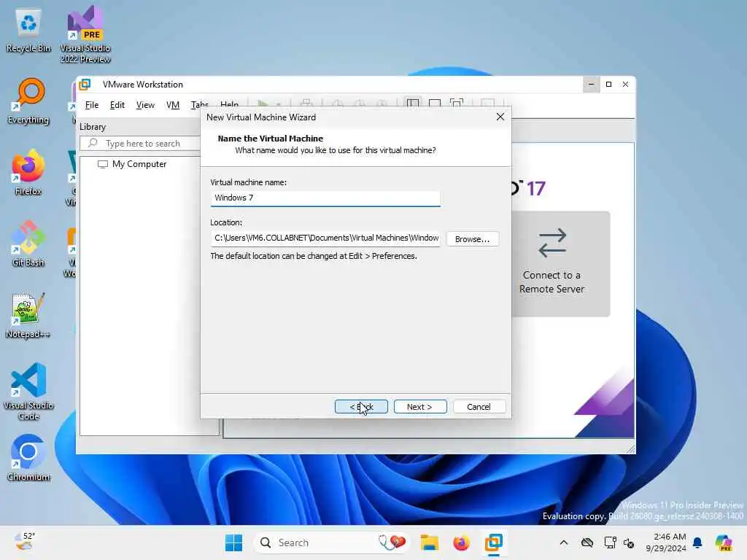This screenshot has width=747, height=560.
Task: Go back with the Back button
Action: [361, 407]
